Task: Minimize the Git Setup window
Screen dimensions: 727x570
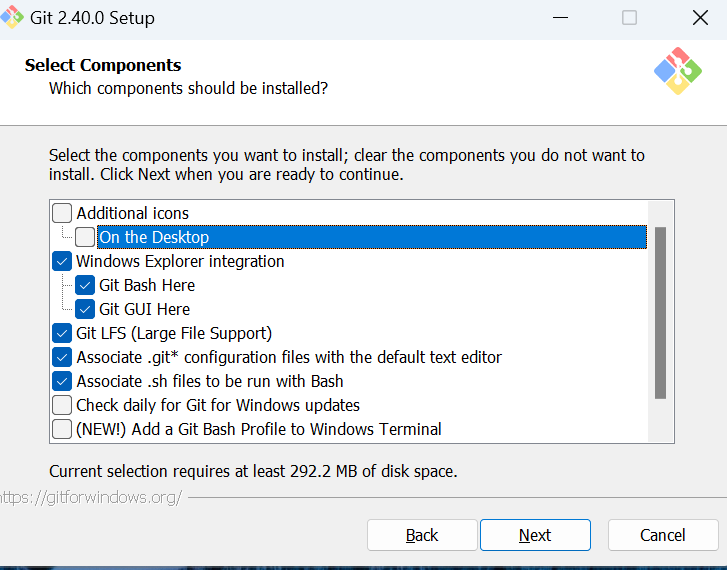Action: [560, 18]
